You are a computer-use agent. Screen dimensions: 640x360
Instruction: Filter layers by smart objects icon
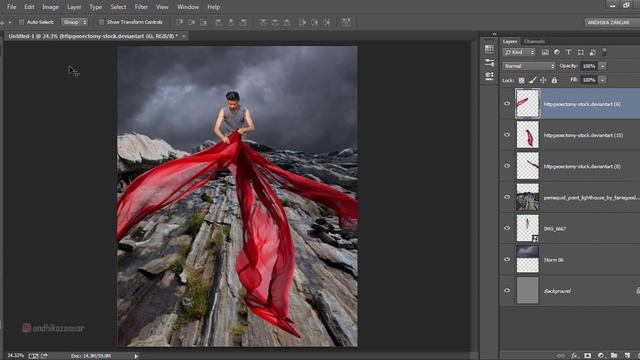pyautogui.click(x=592, y=52)
